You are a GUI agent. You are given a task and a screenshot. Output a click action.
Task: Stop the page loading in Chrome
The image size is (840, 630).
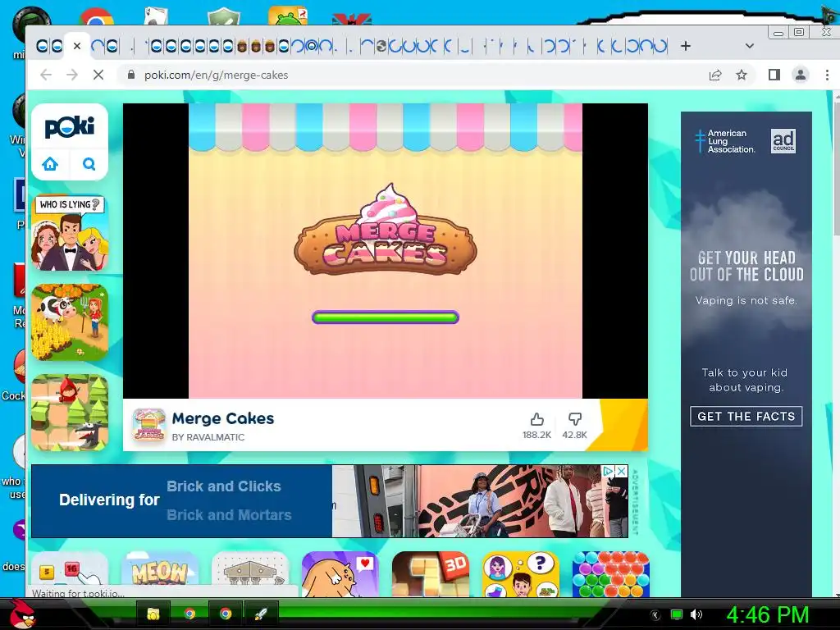[98, 75]
